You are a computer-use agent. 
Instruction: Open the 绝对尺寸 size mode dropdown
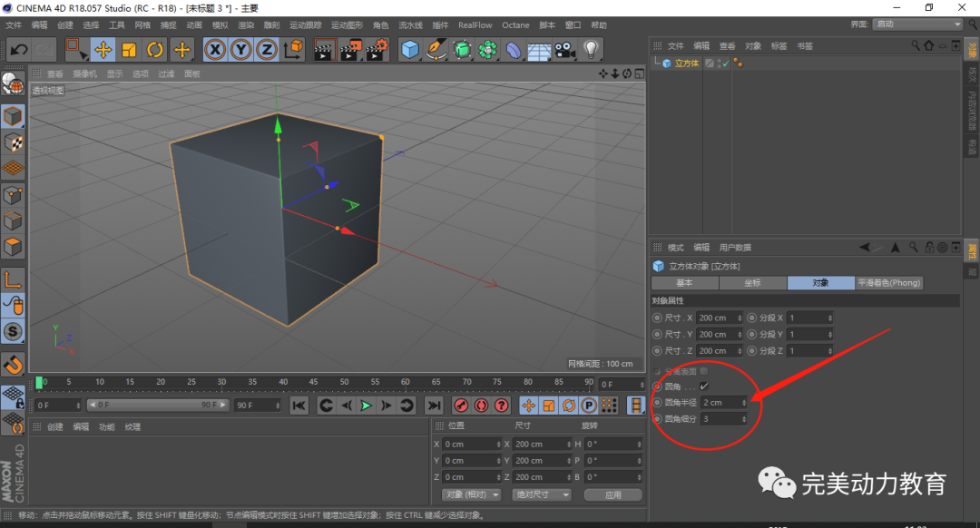pyautogui.click(x=543, y=494)
